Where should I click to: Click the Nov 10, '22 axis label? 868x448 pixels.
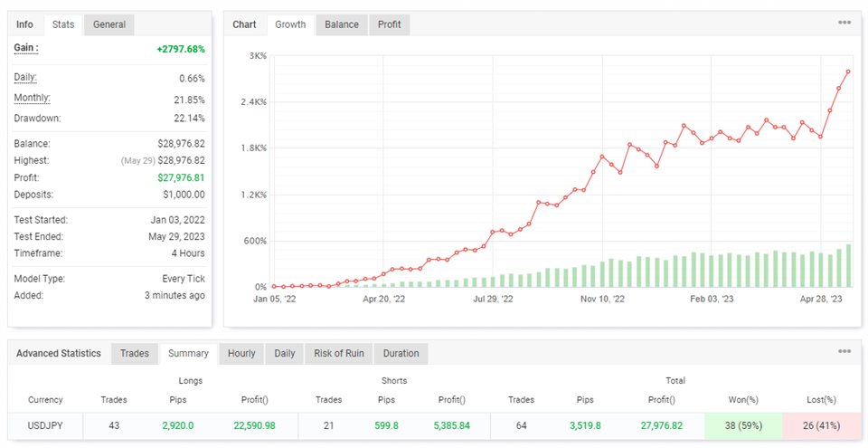pyautogui.click(x=602, y=299)
